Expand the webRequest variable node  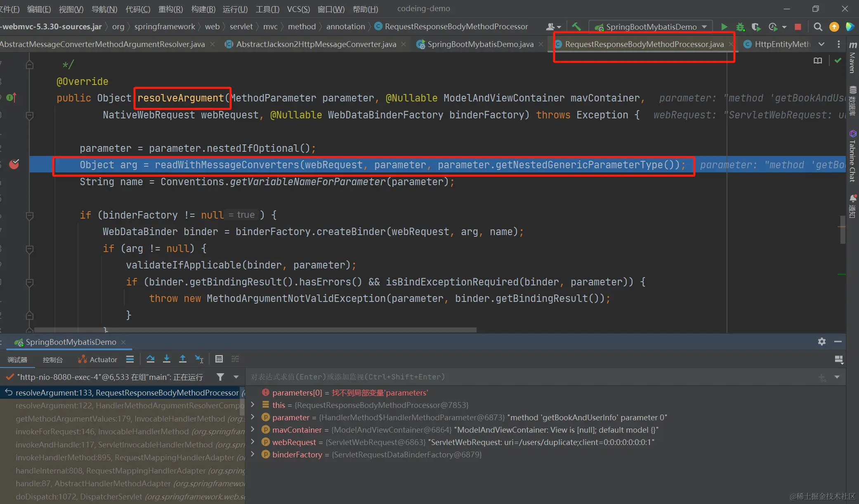tap(253, 442)
